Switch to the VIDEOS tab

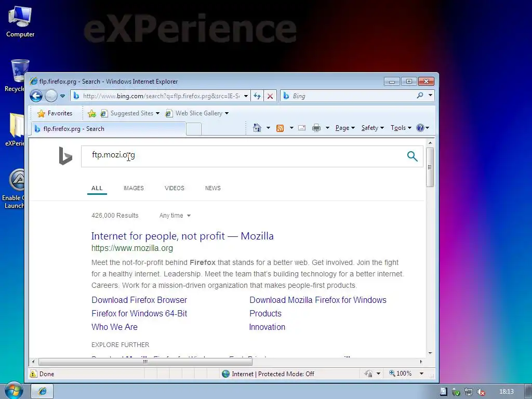pyautogui.click(x=175, y=188)
